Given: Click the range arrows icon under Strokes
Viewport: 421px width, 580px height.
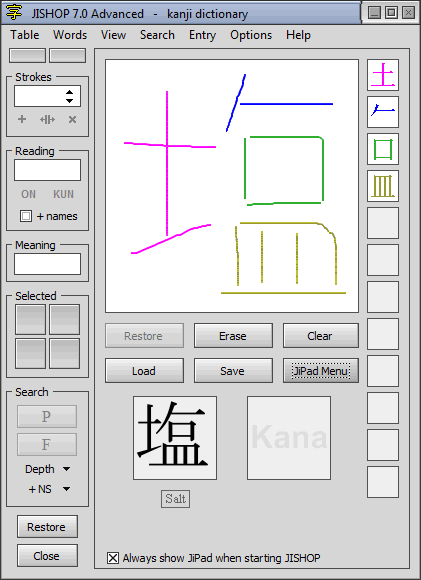Looking at the screenshot, I should coord(47,119).
